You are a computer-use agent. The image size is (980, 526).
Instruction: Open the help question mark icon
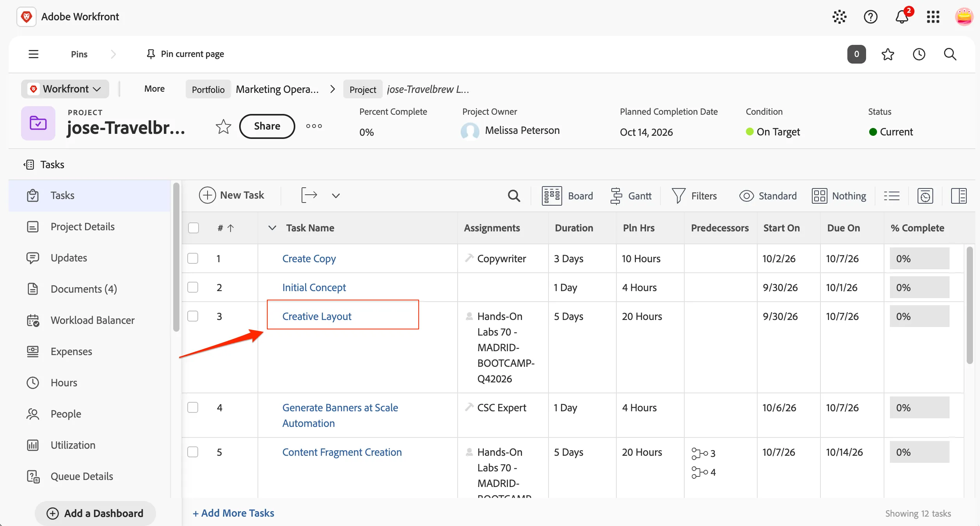point(870,17)
